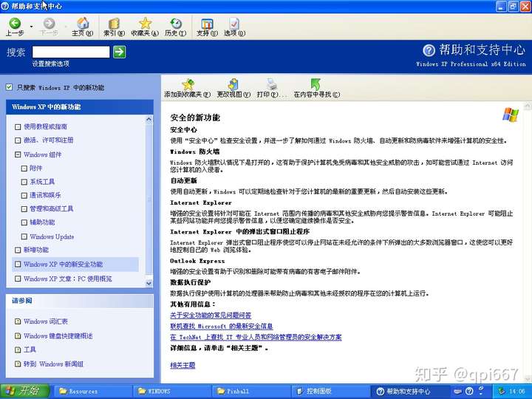Click the Windows flag logo in content pane
The width and height of the screenshot is (532, 399).
click(510, 115)
